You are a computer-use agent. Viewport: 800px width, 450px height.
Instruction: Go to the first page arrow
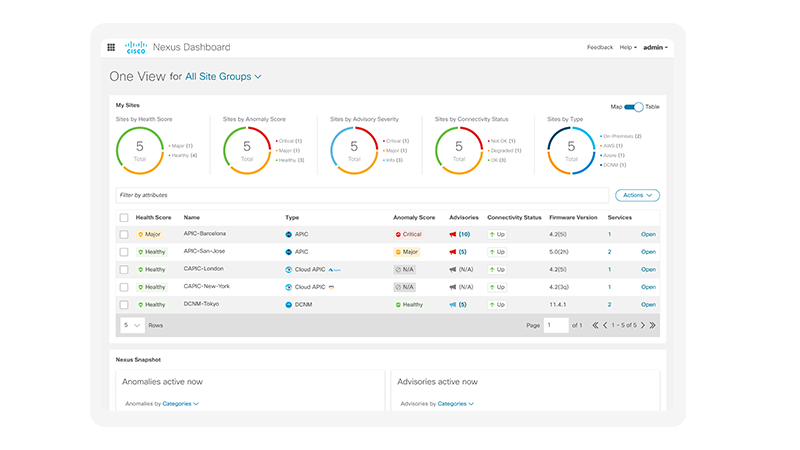[x=595, y=326]
